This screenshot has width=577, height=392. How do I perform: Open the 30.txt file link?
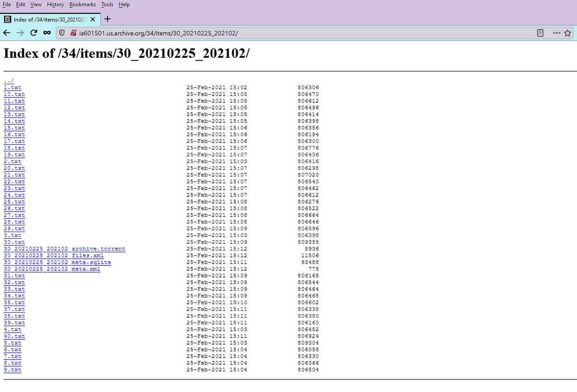pyautogui.click(x=14, y=242)
